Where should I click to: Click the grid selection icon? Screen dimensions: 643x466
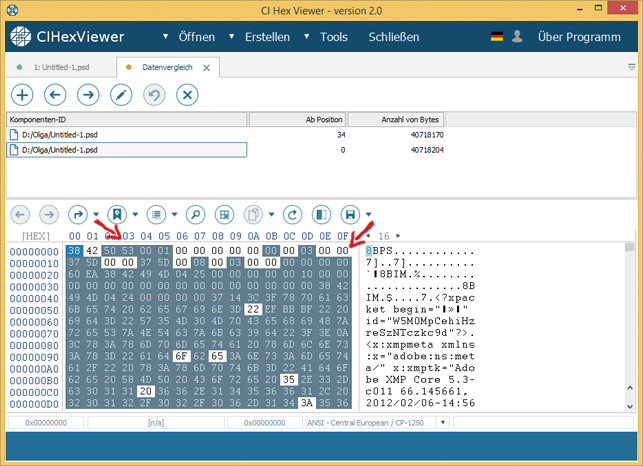coord(224,214)
